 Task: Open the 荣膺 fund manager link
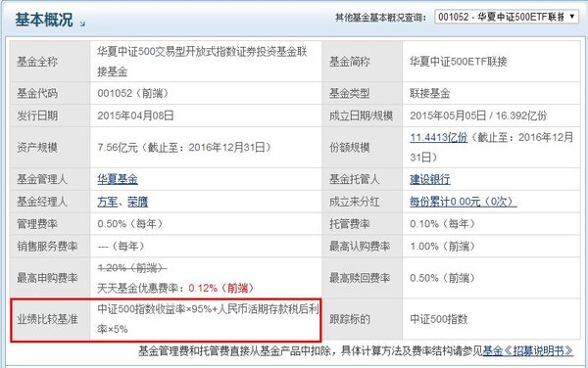pos(137,202)
